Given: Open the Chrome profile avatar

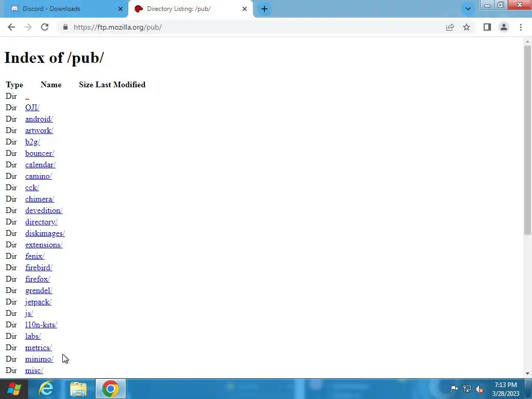Looking at the screenshot, I should [x=504, y=27].
